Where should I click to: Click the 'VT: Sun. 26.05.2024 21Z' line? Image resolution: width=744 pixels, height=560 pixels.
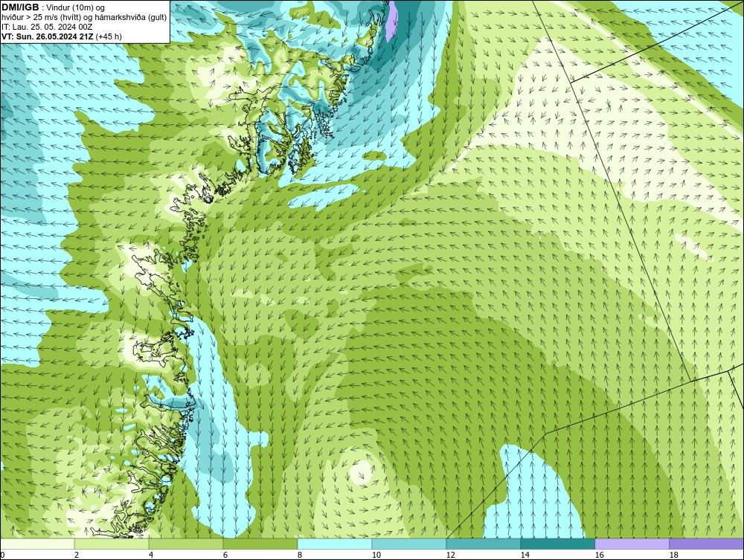pos(62,36)
